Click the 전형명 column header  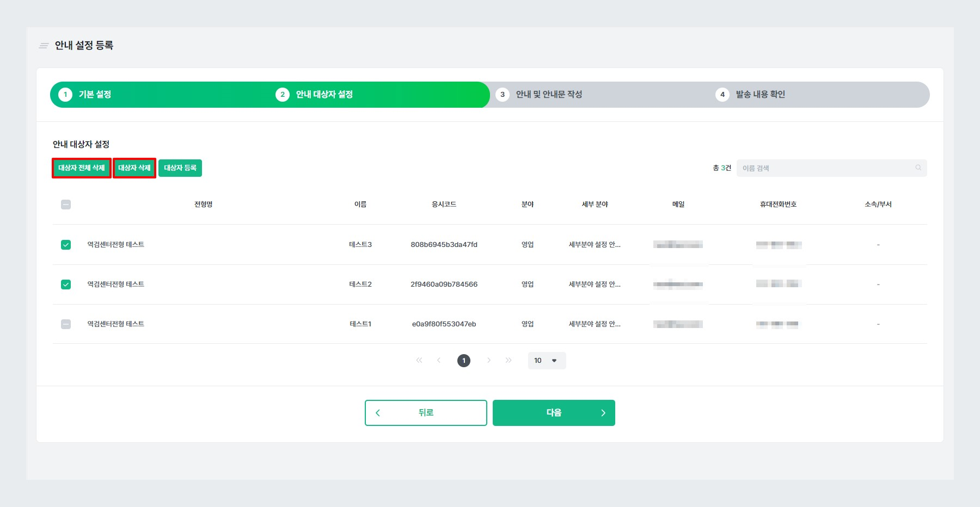(x=204, y=205)
